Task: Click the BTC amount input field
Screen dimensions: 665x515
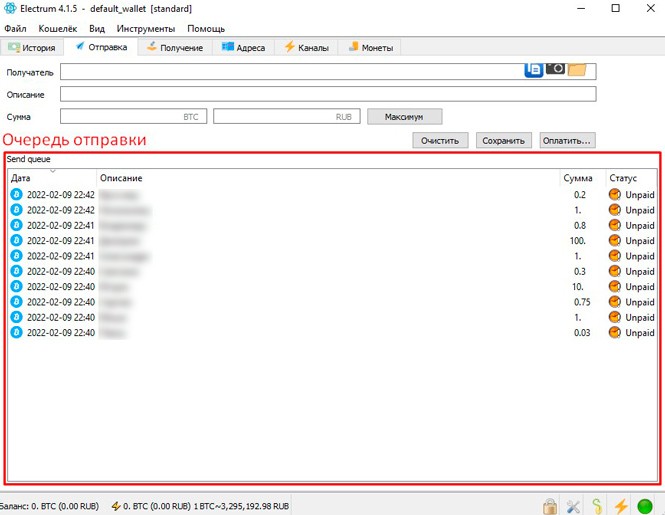Action: click(134, 117)
